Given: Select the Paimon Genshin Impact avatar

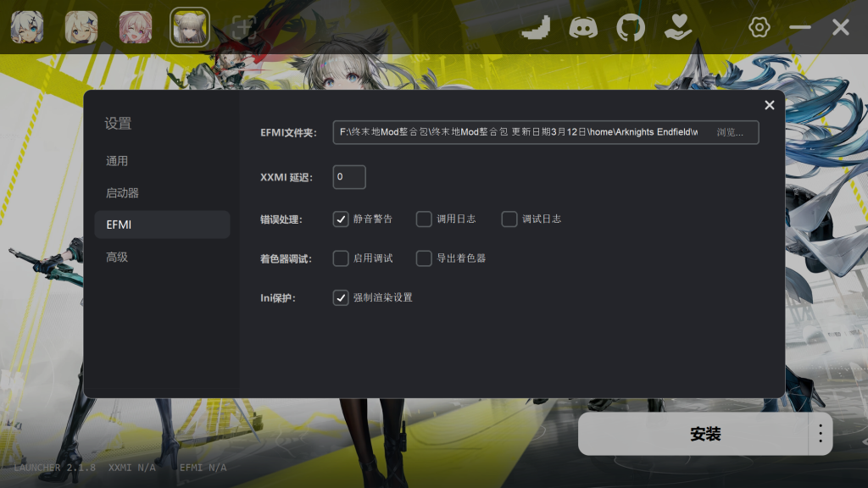Looking at the screenshot, I should (x=81, y=28).
